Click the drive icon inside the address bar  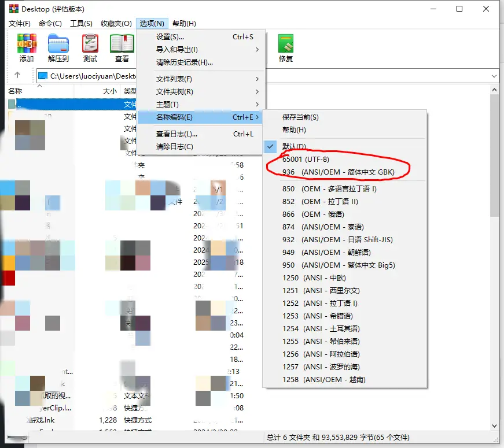tap(43, 75)
